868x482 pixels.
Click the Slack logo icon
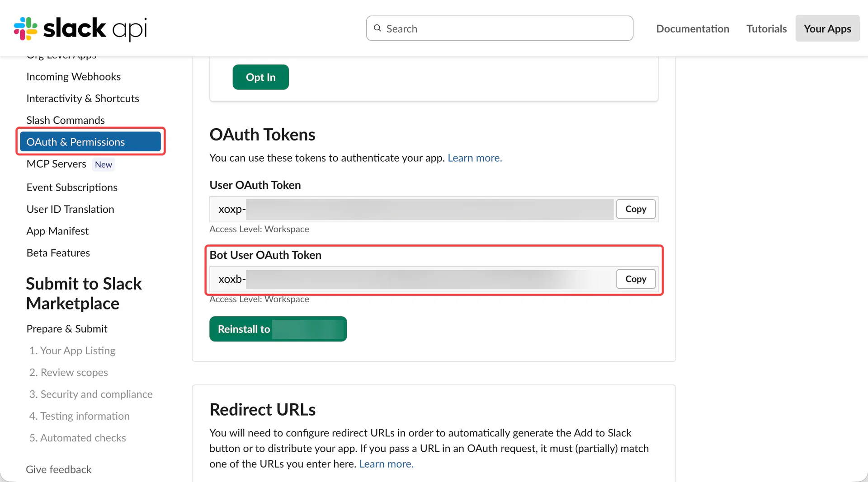click(x=25, y=28)
